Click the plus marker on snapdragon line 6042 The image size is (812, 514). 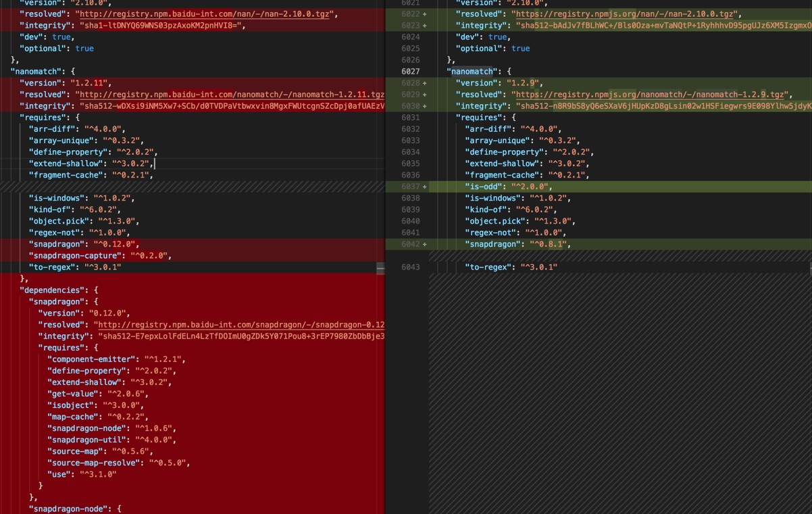point(424,244)
